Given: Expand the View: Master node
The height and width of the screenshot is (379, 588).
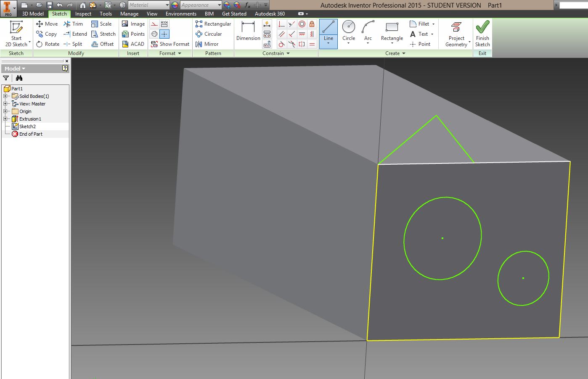Looking at the screenshot, I should pyautogui.click(x=5, y=104).
